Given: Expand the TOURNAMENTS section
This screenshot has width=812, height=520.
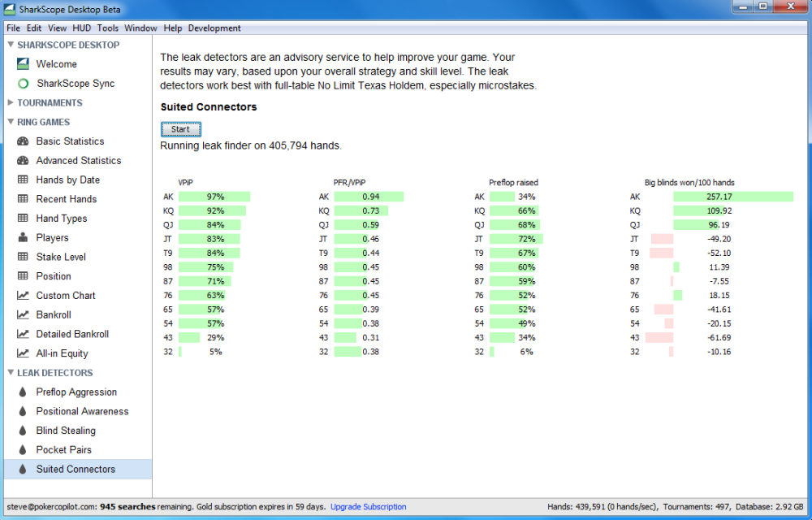Looking at the screenshot, I should pyautogui.click(x=11, y=102).
